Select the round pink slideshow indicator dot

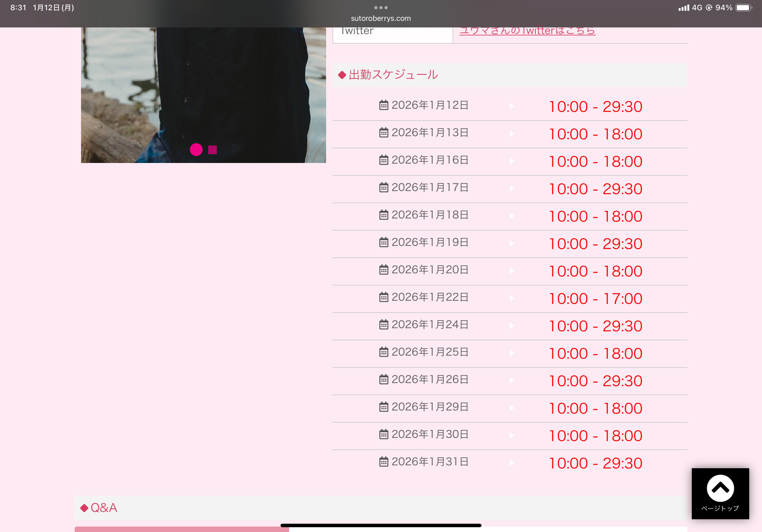(196, 150)
